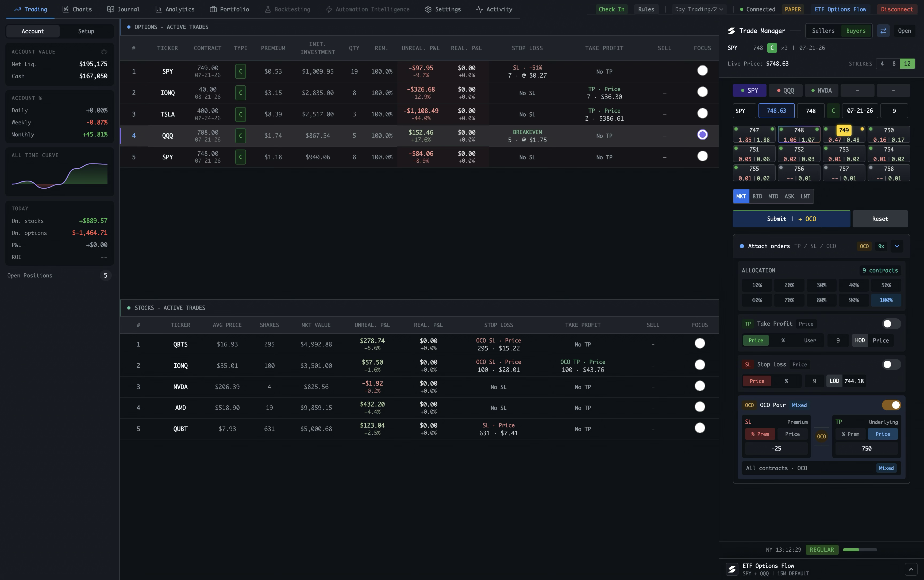The image size is (924, 580).
Task: Click the Reset button
Action: [880, 219]
